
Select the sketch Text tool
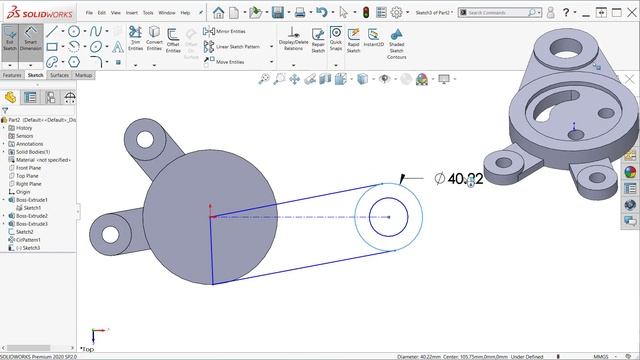118,47
